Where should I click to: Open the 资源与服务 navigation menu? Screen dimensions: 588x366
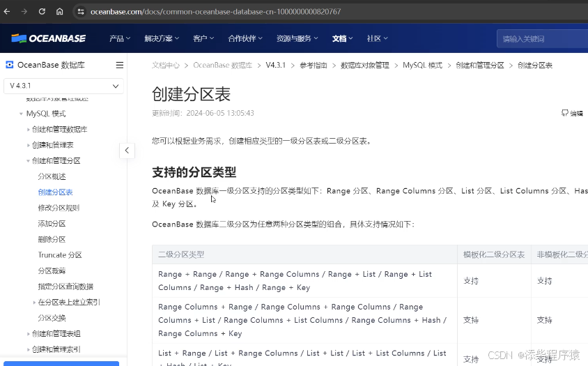297,38
